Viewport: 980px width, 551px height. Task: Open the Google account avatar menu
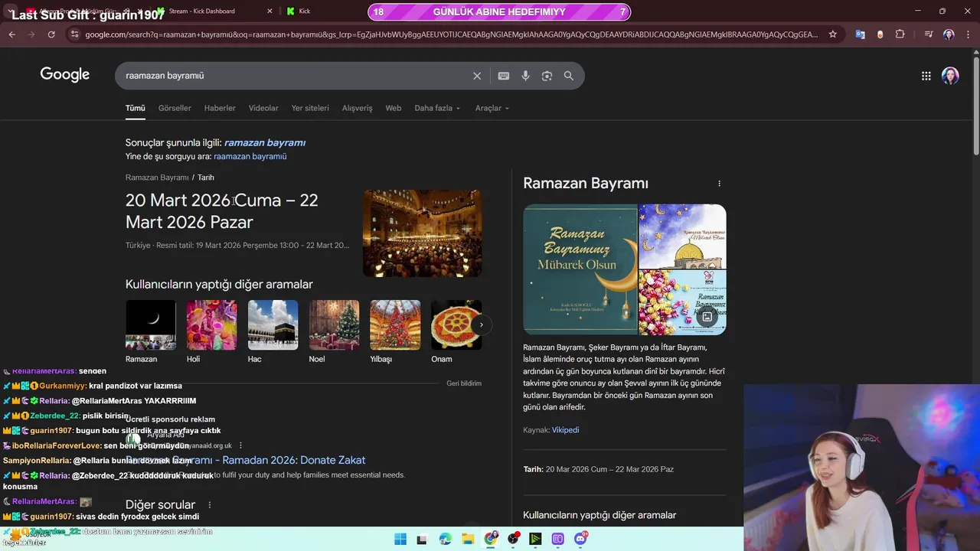click(x=950, y=76)
